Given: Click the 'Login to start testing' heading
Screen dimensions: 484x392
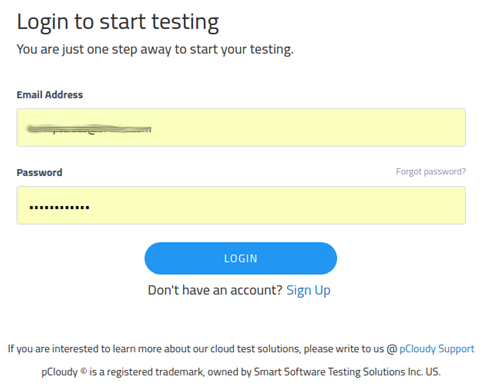Looking at the screenshot, I should click(118, 22).
